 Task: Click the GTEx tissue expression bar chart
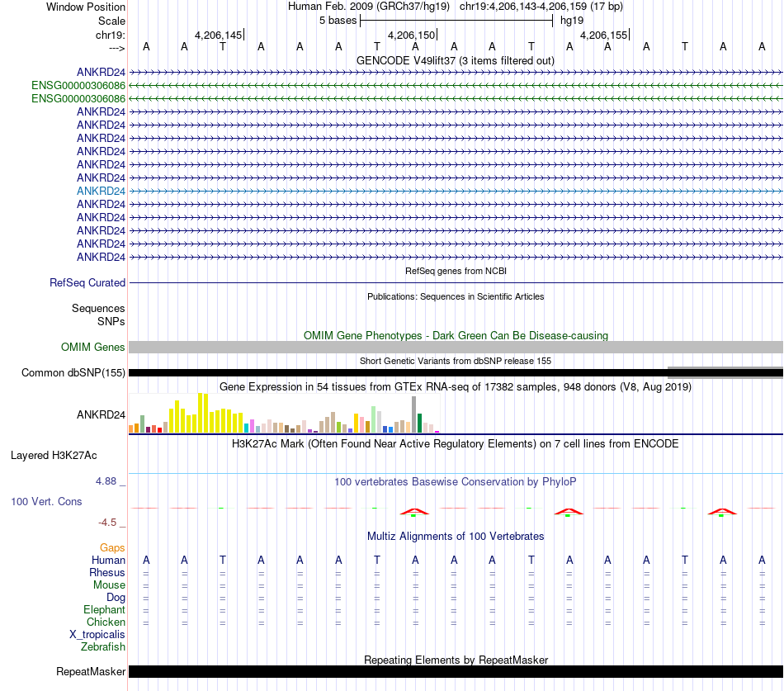(x=284, y=413)
